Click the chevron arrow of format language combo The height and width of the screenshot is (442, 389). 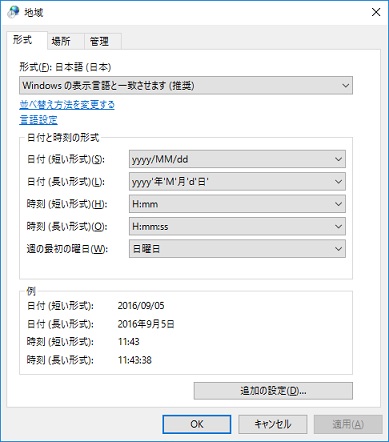click(346, 86)
